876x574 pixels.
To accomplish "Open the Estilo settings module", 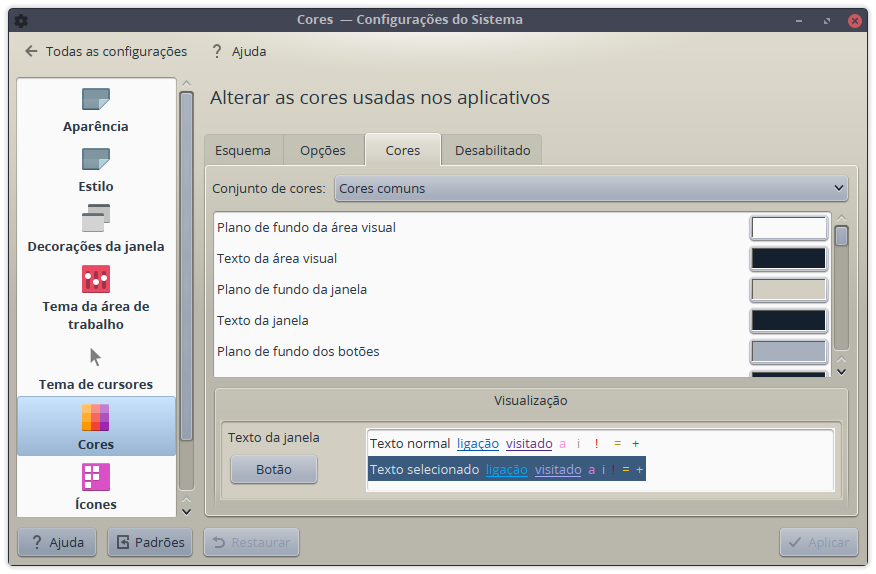I will click(x=96, y=170).
